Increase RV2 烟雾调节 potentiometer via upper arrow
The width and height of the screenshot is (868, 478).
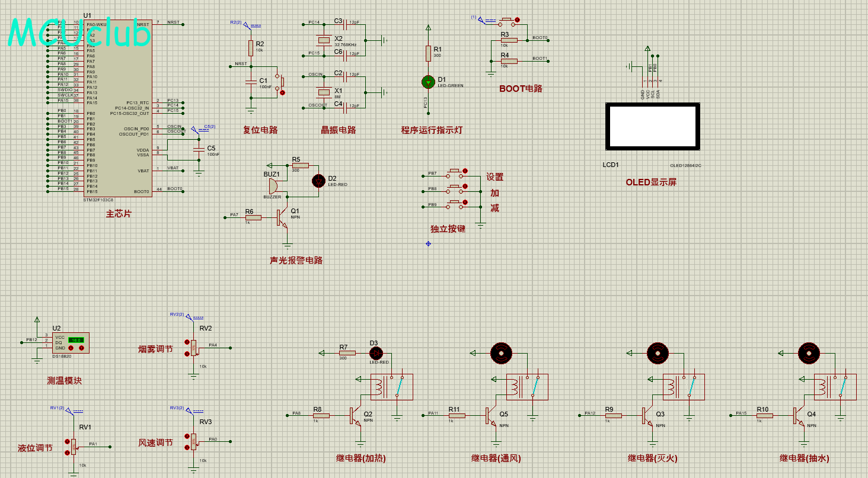click(x=187, y=343)
